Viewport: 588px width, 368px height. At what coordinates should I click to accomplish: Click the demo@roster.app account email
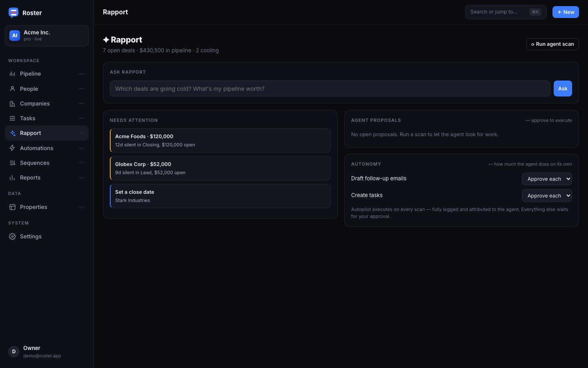42,356
